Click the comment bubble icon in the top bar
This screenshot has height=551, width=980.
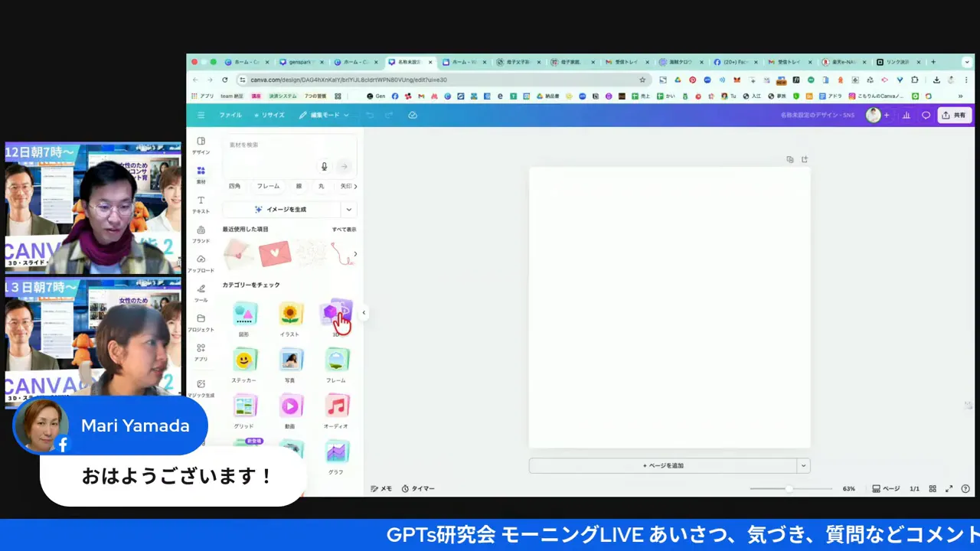(926, 115)
